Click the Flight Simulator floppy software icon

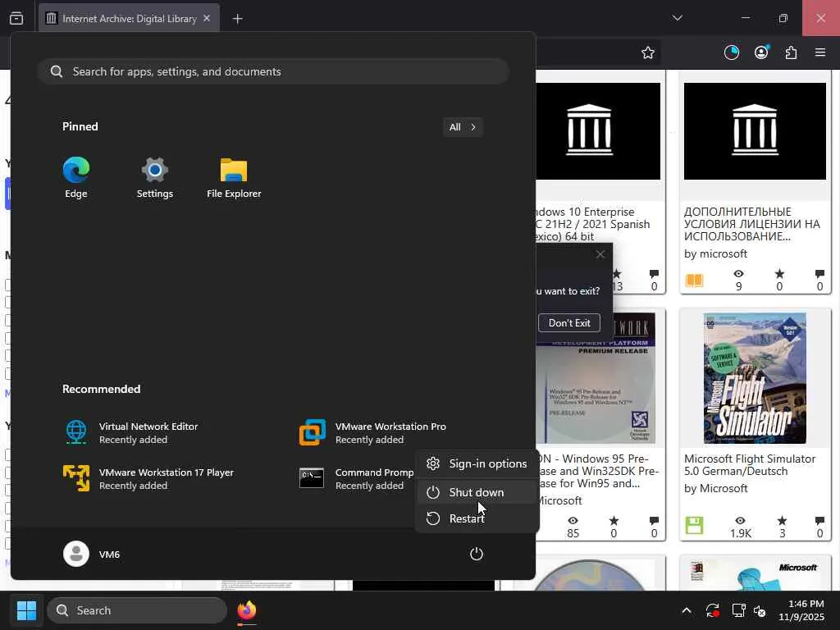pos(694,526)
